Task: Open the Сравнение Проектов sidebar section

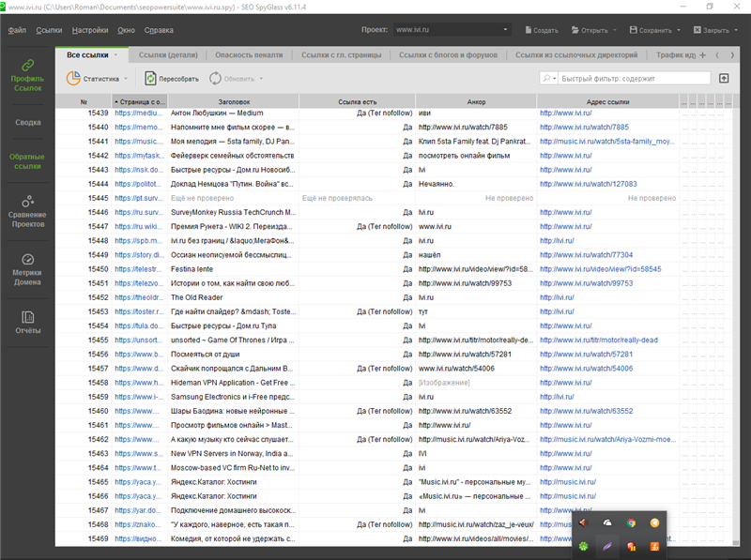Action: 27,212
